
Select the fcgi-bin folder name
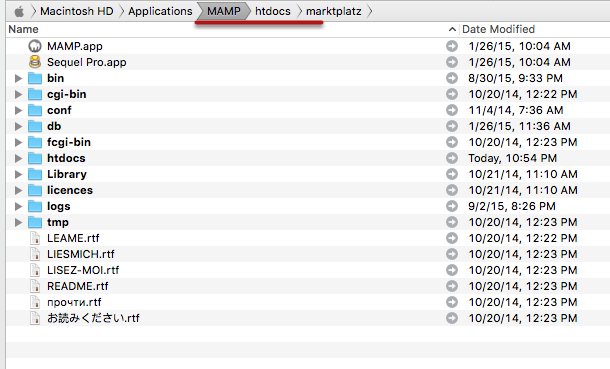(69, 142)
